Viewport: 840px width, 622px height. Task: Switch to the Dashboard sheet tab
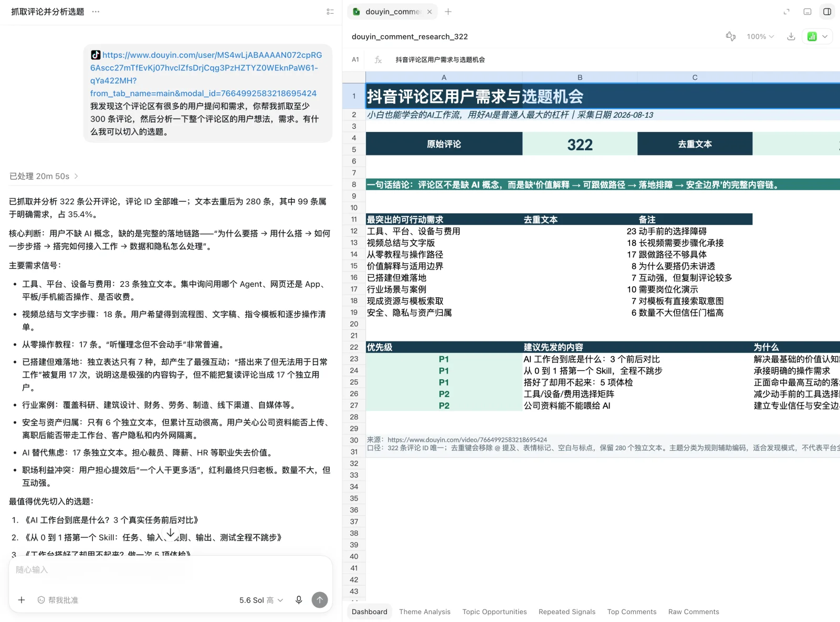click(x=370, y=611)
